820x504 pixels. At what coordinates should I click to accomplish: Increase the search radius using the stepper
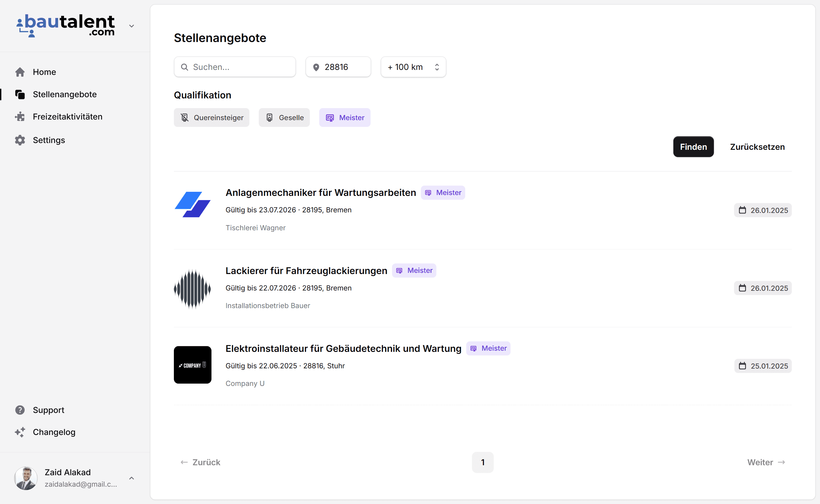(437, 64)
